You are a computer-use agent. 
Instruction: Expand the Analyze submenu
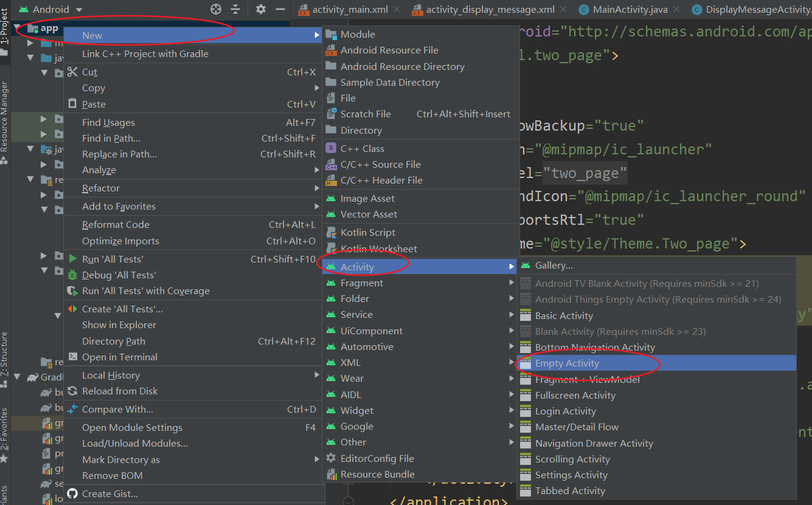[x=193, y=170]
